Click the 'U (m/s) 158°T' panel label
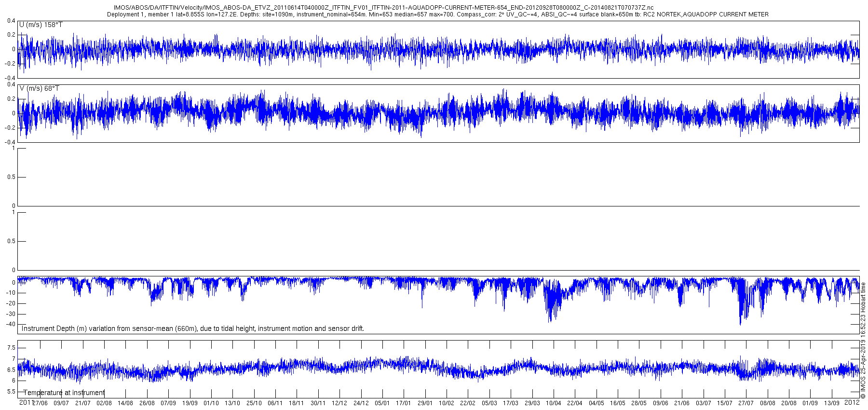 pos(41,25)
